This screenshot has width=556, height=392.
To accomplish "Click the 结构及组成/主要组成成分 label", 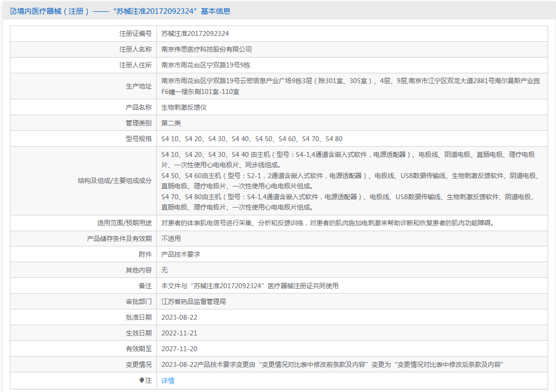I will tap(115, 181).
